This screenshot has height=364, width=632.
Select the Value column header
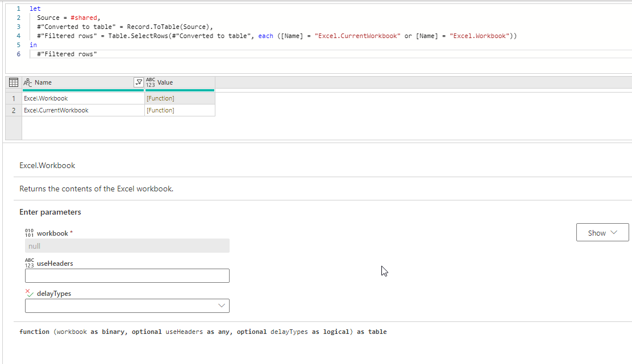pos(180,82)
